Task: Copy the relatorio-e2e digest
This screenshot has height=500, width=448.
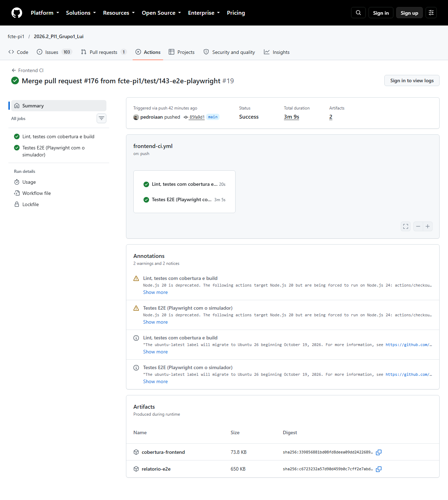Action: [x=379, y=469]
